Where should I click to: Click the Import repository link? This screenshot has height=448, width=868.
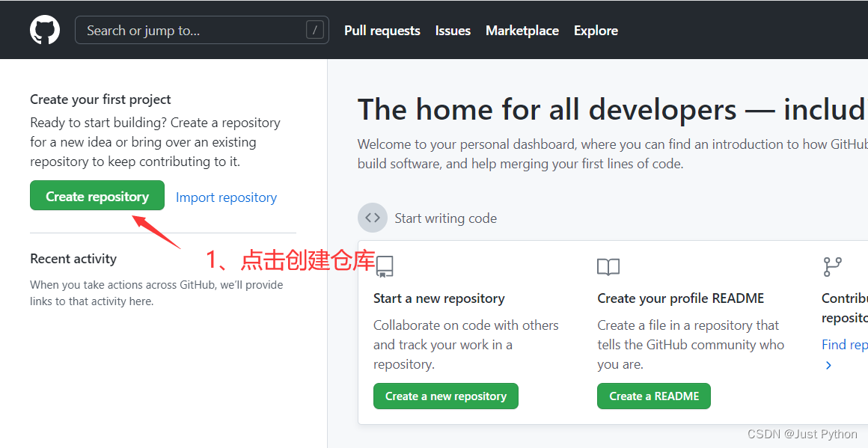pos(226,197)
